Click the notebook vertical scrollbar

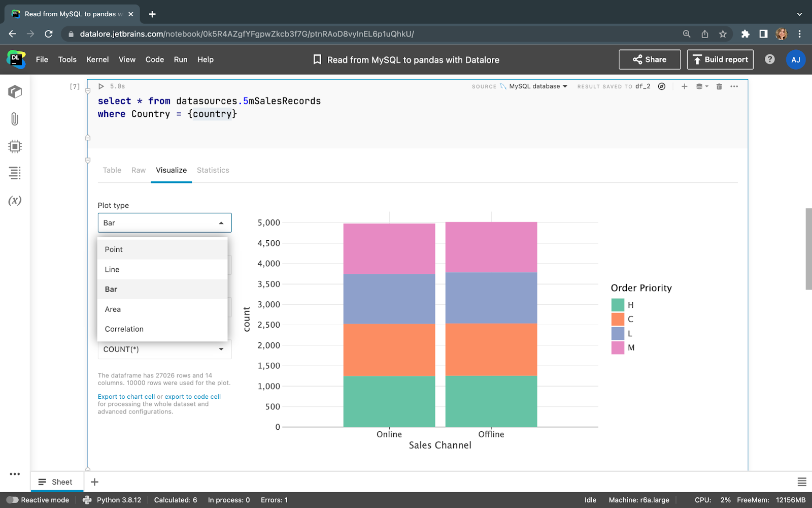tap(808, 249)
